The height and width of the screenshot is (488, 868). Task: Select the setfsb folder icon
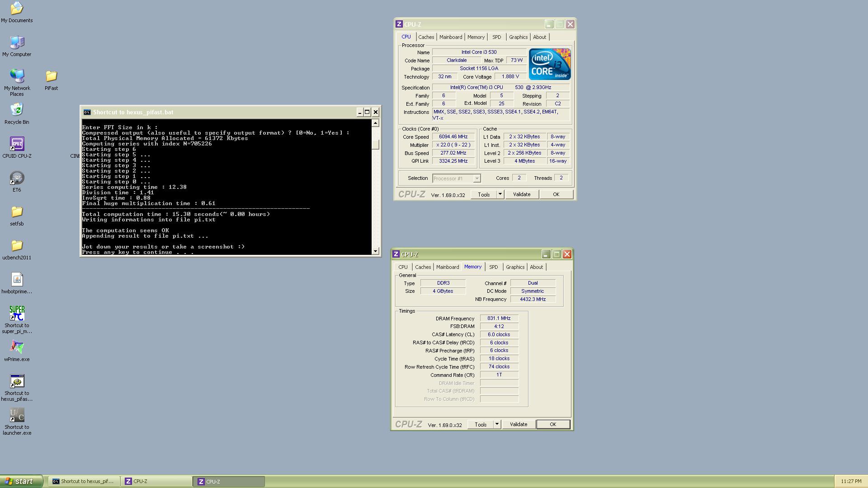17,211
